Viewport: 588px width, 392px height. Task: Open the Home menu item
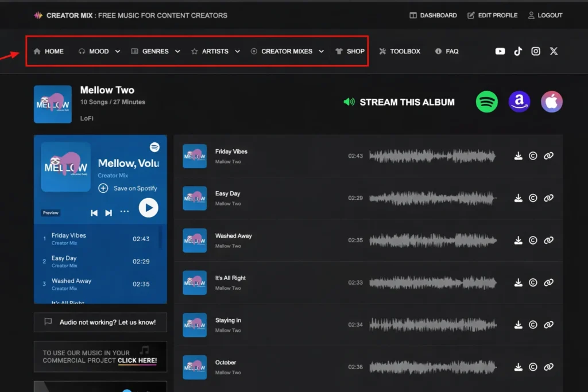[x=48, y=51]
